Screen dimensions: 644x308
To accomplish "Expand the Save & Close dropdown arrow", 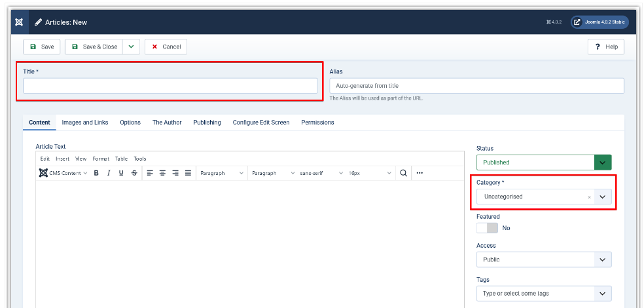I will pyautogui.click(x=131, y=47).
